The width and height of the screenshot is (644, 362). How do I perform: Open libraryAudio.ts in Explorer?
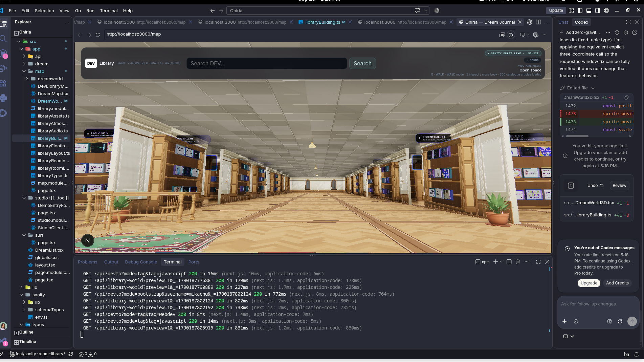click(x=52, y=131)
